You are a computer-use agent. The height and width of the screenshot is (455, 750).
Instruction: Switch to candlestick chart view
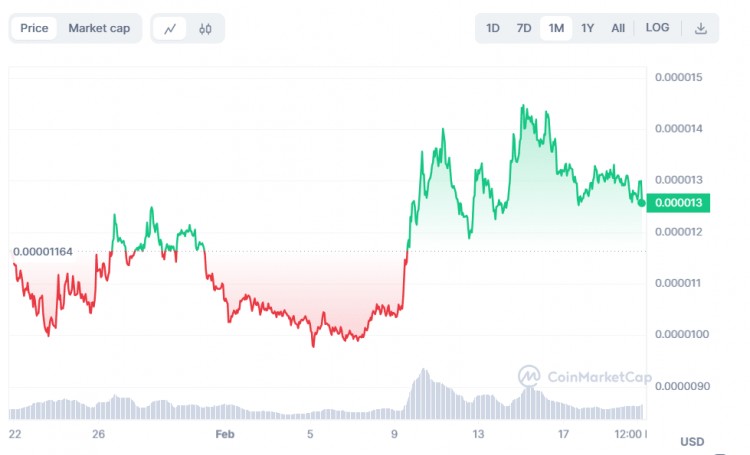(x=205, y=28)
